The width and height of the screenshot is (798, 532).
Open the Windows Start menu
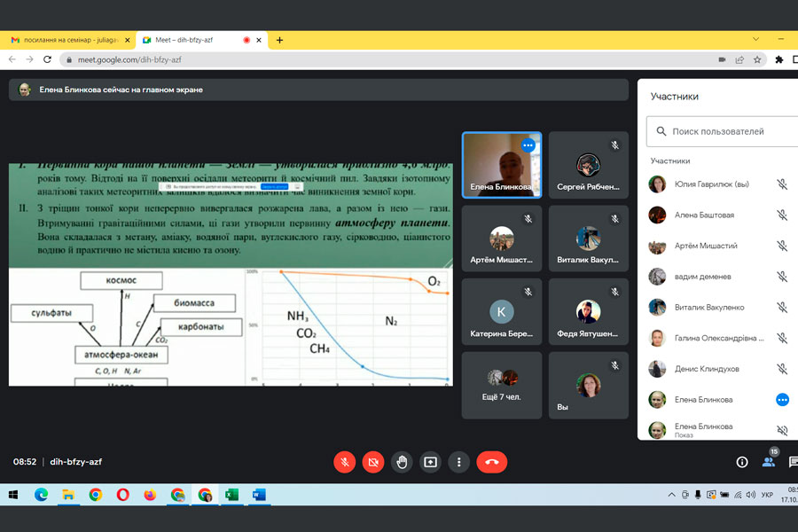coord(13,495)
